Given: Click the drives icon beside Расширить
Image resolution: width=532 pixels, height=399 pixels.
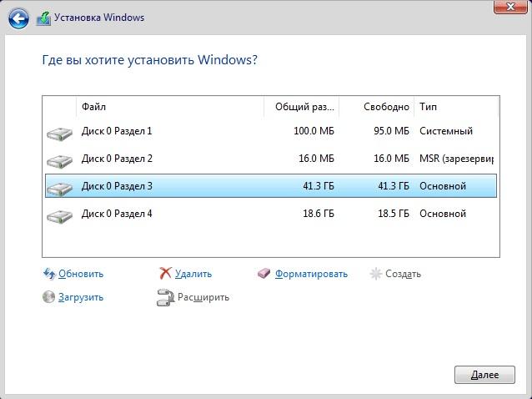Looking at the screenshot, I should coord(165,297).
